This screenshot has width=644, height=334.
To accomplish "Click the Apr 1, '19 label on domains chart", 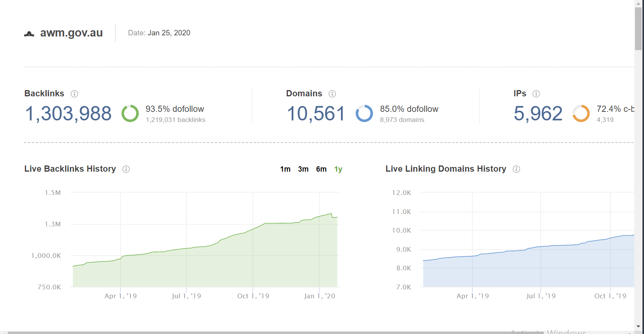I will (473, 296).
